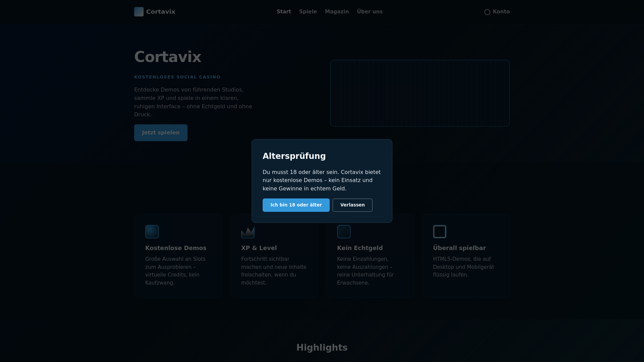Viewport: 644px width, 362px height.
Task: Click the Cortavix brand name in header
Action: pyautogui.click(x=161, y=12)
